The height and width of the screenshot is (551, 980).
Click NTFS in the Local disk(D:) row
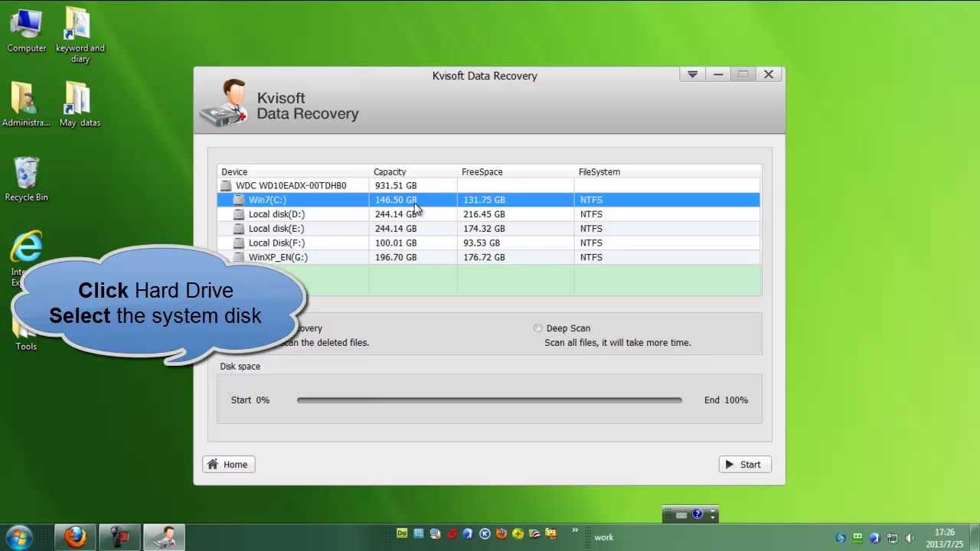point(591,214)
